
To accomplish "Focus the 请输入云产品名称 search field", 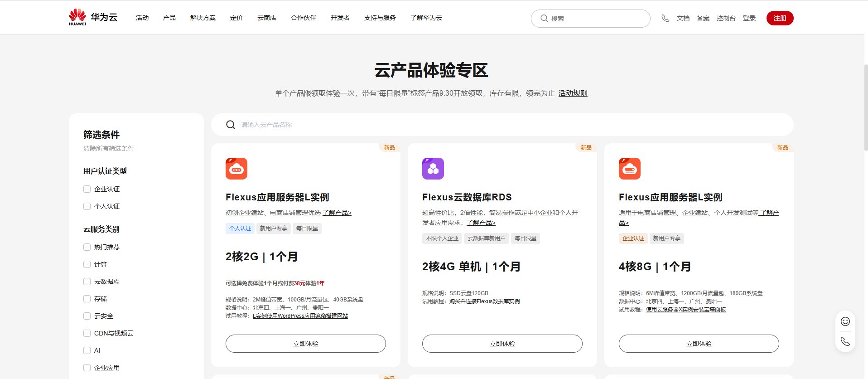I will coord(502,125).
